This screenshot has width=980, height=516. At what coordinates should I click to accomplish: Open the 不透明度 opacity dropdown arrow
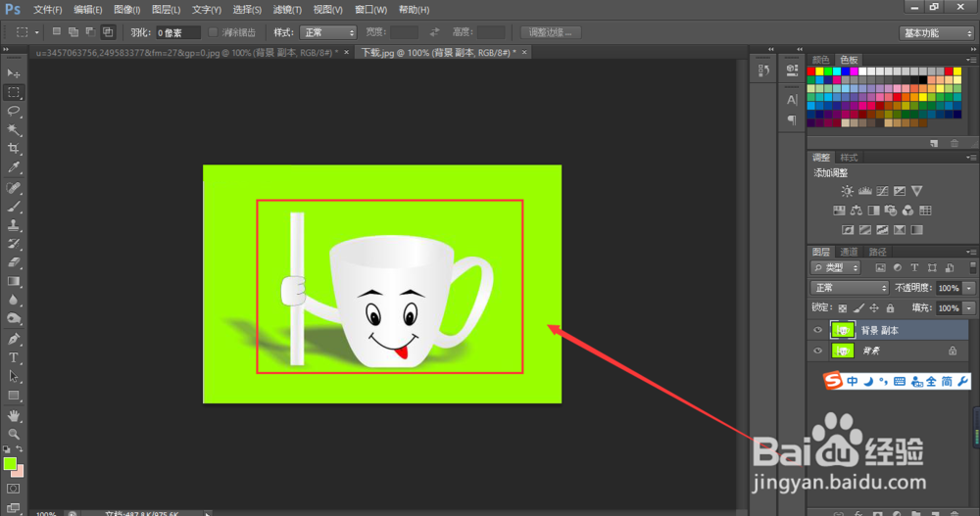tap(969, 288)
